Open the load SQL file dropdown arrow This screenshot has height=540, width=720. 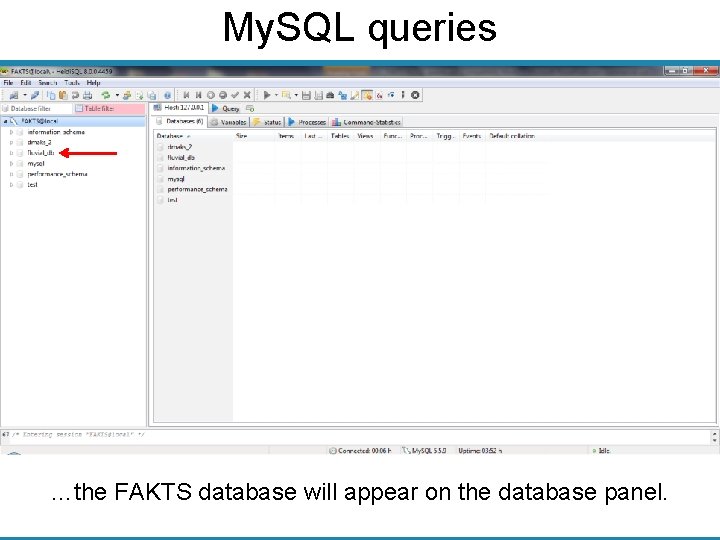tap(296, 95)
